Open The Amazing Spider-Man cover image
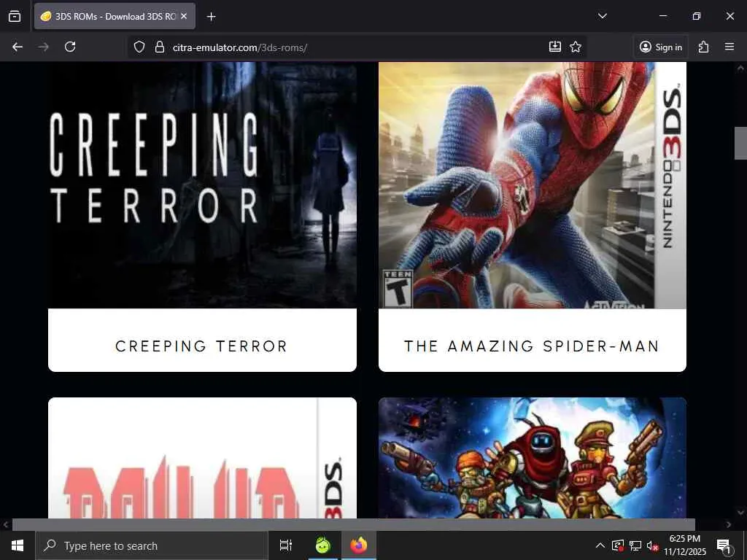 (532, 185)
